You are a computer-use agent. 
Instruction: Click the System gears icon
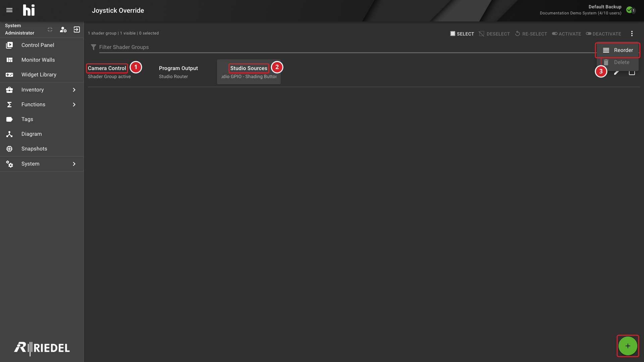(x=9, y=164)
